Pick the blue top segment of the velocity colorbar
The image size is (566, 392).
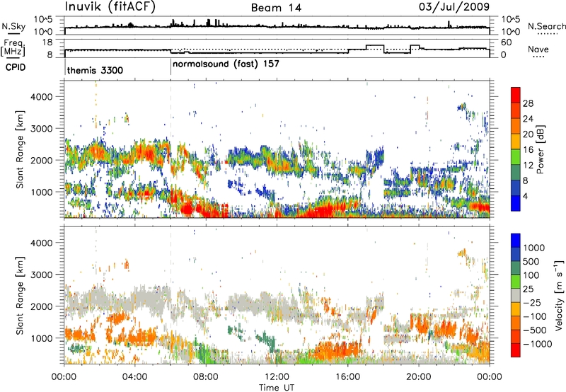[x=516, y=241]
